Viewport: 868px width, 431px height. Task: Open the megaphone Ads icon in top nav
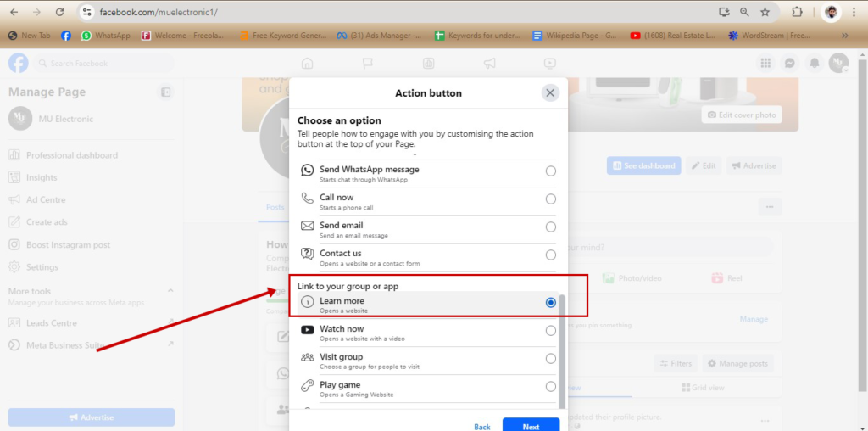[489, 63]
